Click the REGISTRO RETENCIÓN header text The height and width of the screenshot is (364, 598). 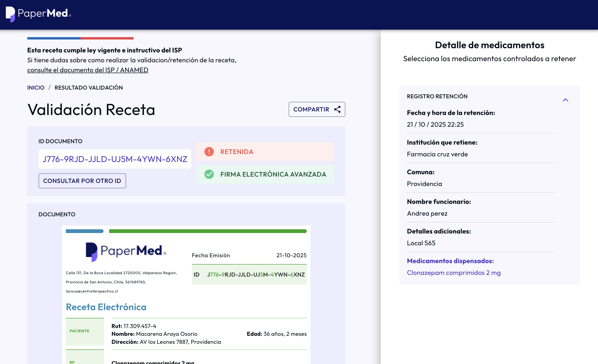coord(437,96)
